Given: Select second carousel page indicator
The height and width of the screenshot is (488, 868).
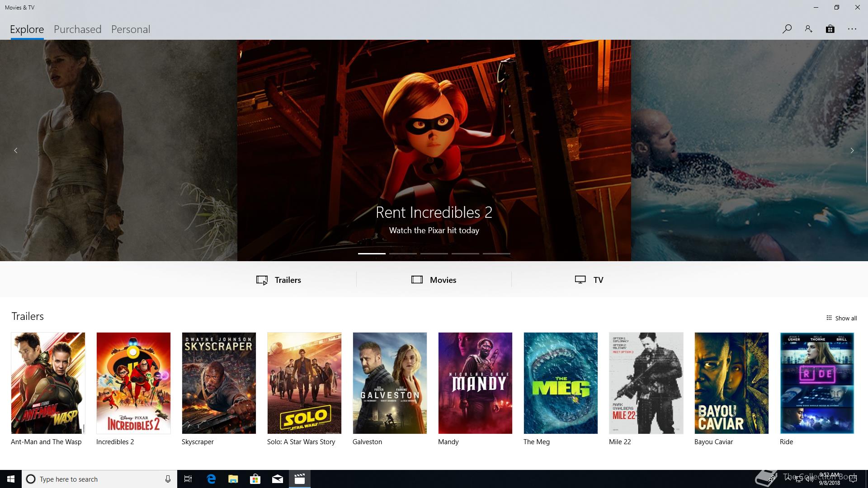Looking at the screenshot, I should 403,253.
